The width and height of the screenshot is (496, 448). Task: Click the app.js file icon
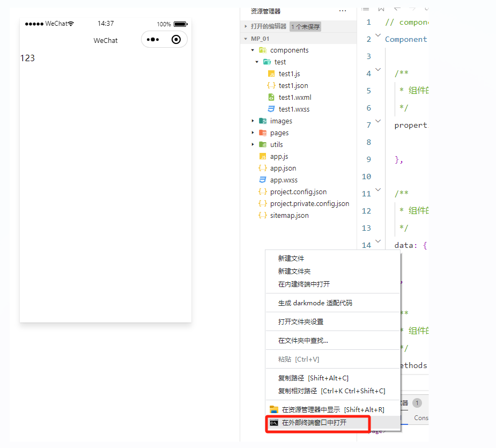point(263,157)
